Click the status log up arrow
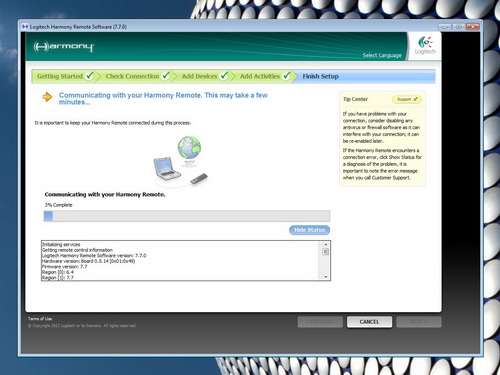This screenshot has width=500, height=375. tap(326, 244)
